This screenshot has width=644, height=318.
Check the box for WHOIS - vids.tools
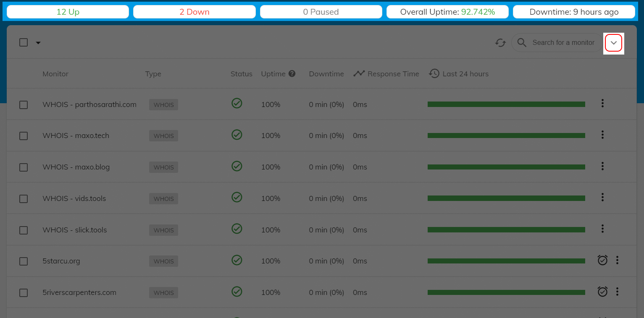(24, 199)
